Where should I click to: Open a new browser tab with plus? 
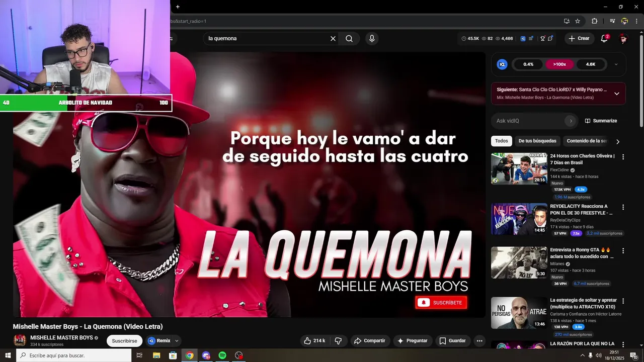[x=178, y=7]
